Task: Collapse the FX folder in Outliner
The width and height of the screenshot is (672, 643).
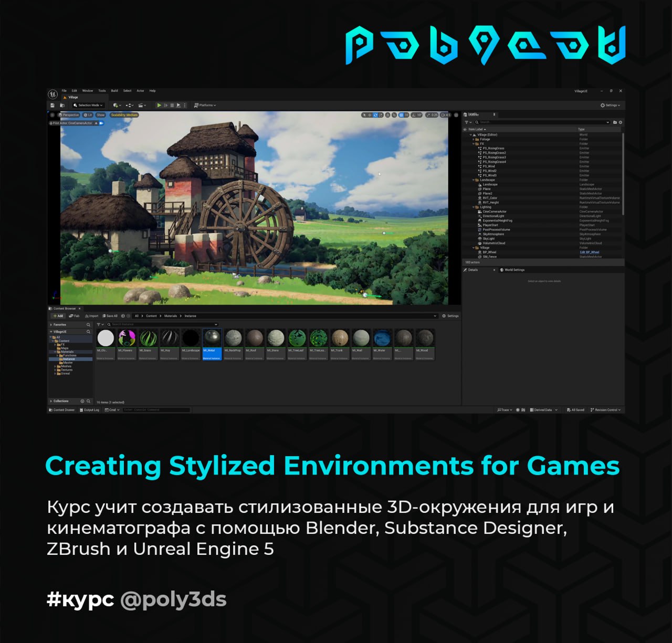Action: 474,144
